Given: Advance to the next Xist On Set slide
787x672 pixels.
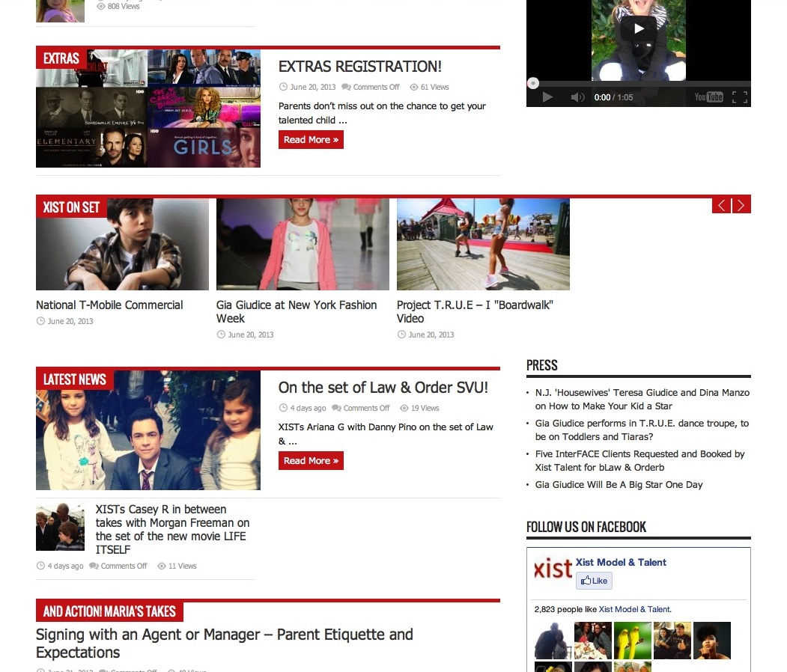Looking at the screenshot, I should 741,206.
